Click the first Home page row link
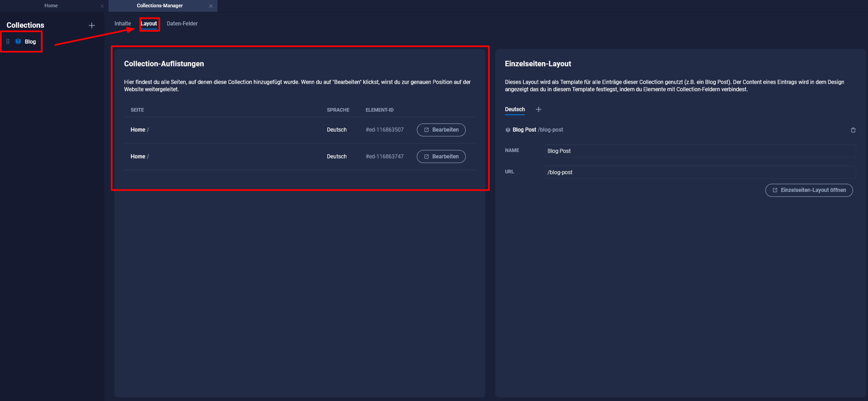This screenshot has width=868, height=401. tap(138, 130)
